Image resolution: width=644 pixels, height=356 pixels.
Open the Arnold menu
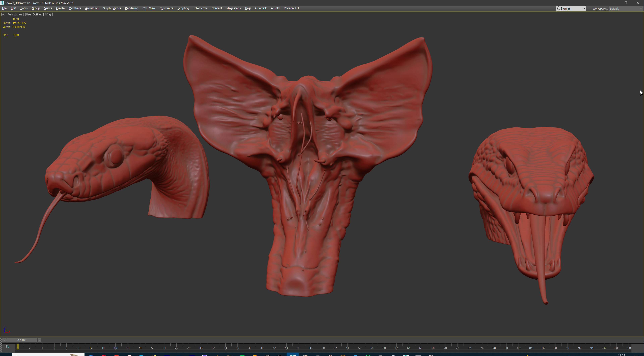click(x=275, y=8)
